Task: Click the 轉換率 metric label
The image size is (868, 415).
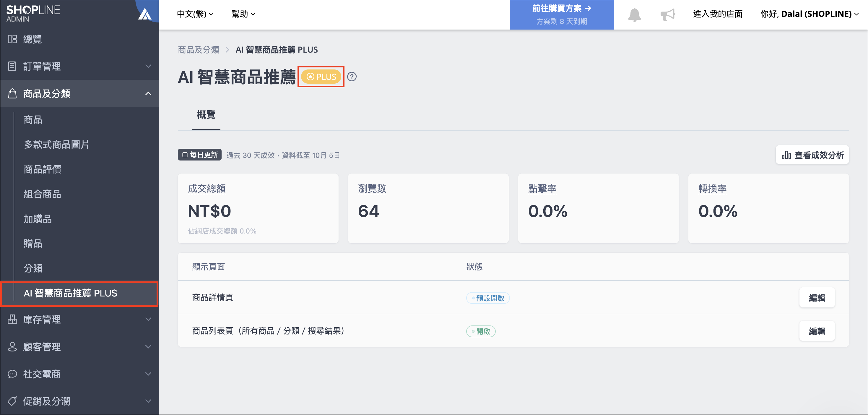Action: (712, 189)
